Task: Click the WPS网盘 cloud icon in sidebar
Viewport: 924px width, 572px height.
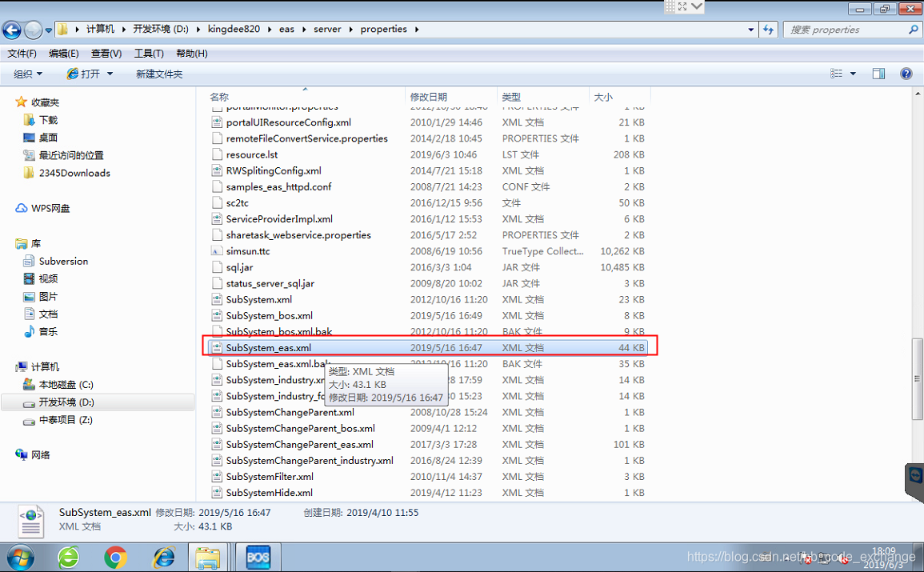Action: [x=22, y=209]
